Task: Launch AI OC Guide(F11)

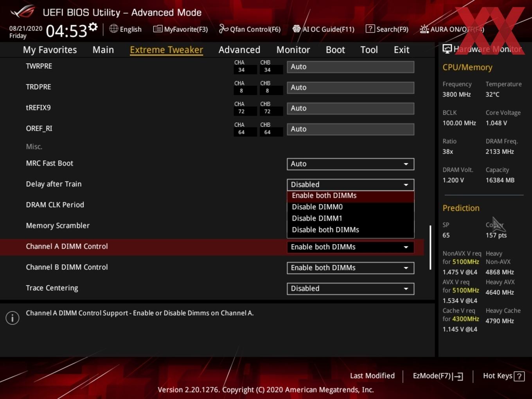Action: (x=324, y=29)
